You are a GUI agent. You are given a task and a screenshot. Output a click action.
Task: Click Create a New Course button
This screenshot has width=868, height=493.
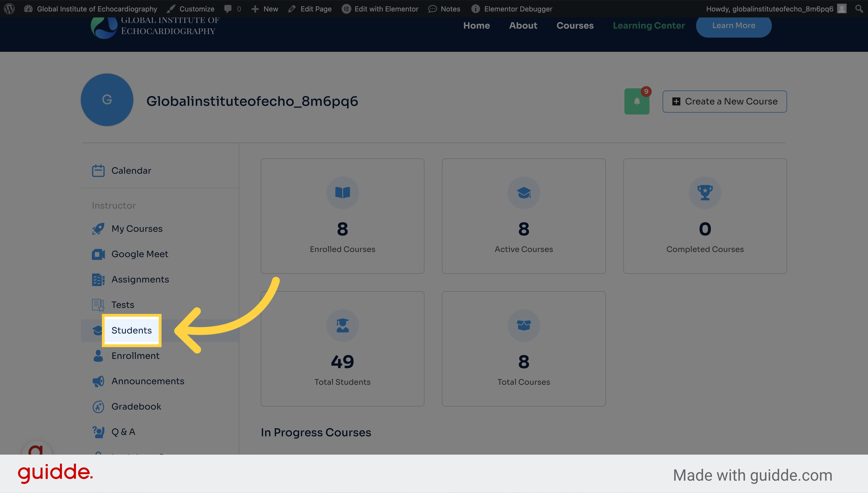pos(725,101)
